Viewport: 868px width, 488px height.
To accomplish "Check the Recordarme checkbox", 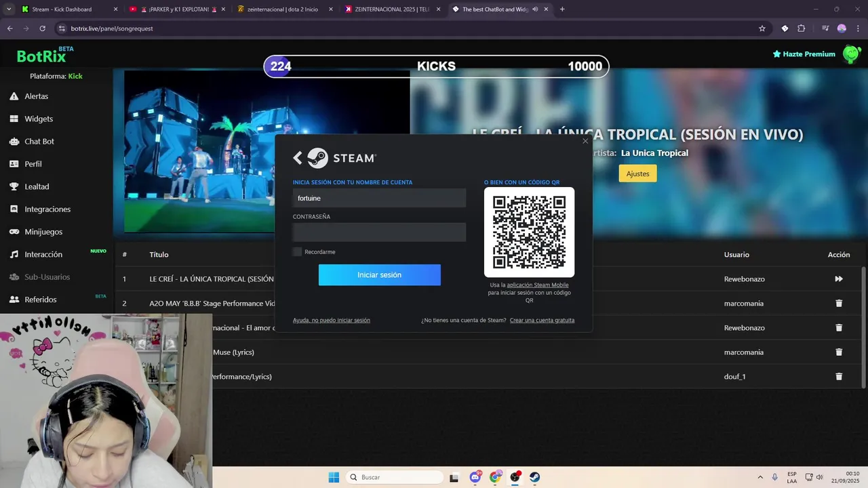I will [x=297, y=251].
